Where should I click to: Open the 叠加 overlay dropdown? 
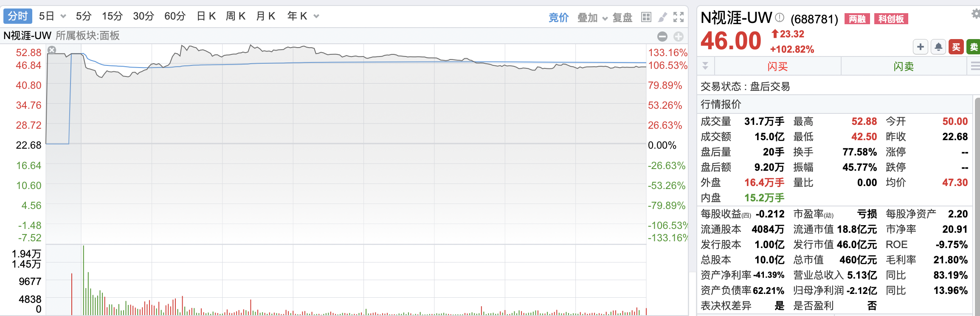[x=592, y=17]
